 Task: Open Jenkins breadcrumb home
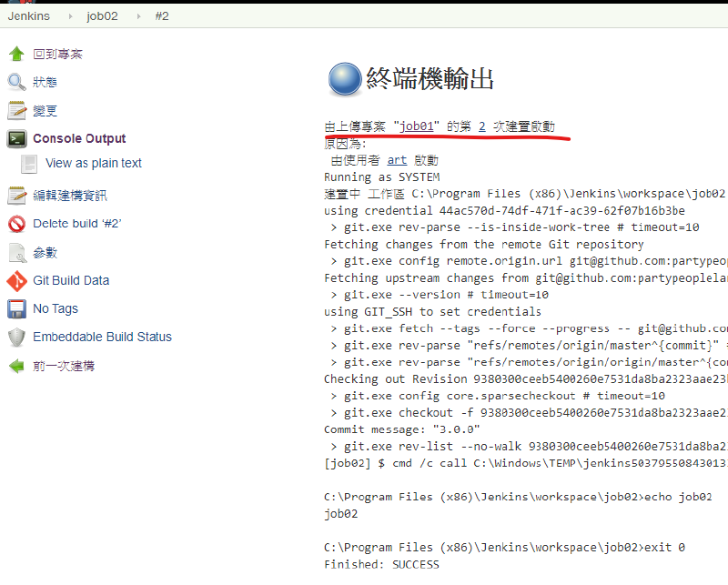pos(28,15)
